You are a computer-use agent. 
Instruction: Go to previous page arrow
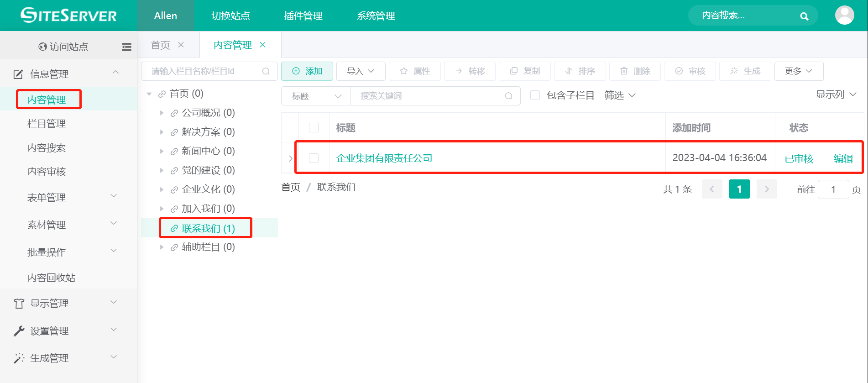(x=712, y=189)
